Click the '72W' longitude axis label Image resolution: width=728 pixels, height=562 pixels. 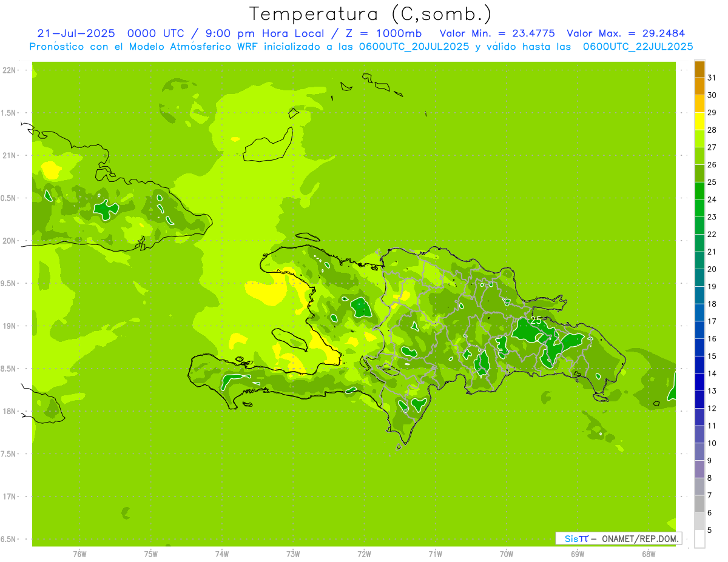pos(364,554)
